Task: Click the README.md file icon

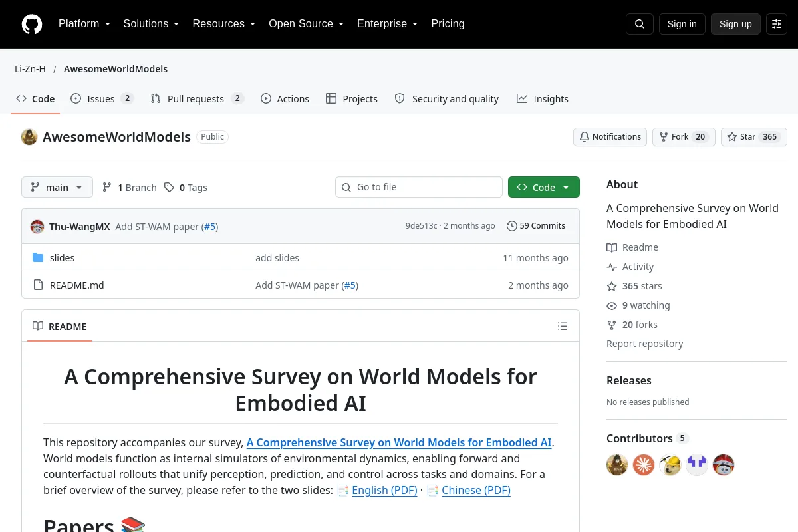Action: (x=38, y=285)
